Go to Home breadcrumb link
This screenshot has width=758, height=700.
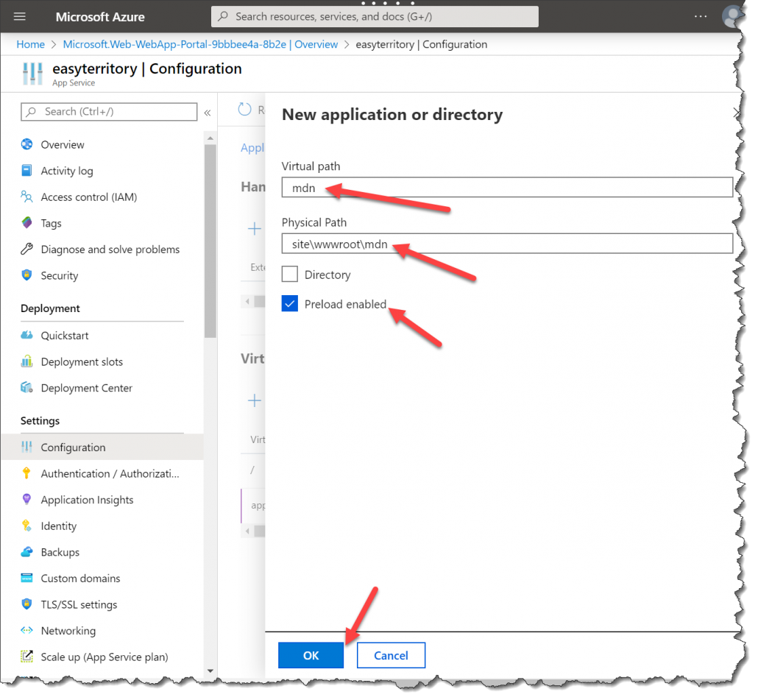pos(31,44)
